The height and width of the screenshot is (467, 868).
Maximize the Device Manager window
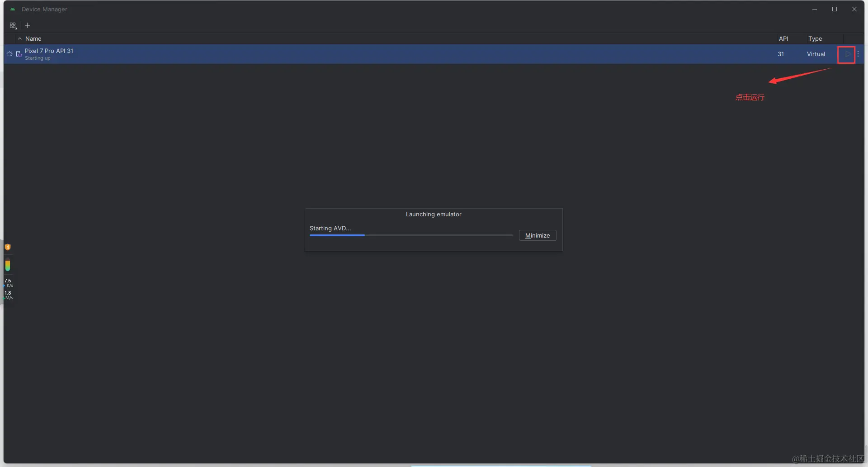click(835, 9)
